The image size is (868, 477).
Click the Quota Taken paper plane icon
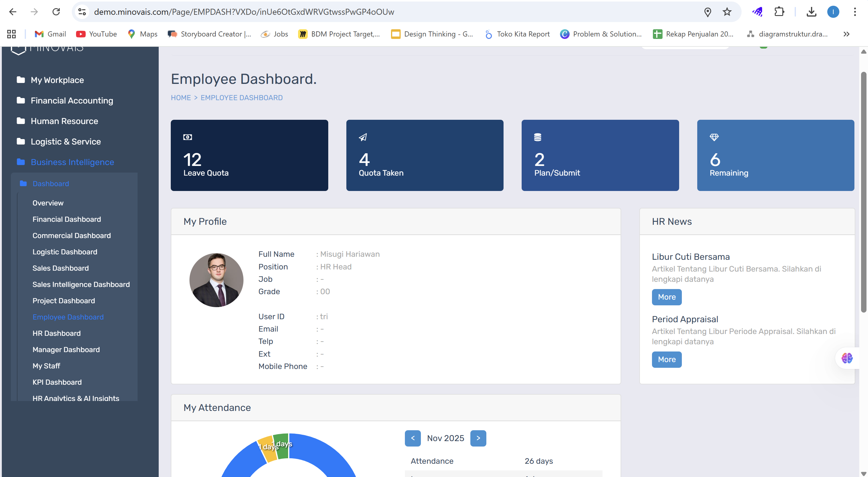[363, 137]
